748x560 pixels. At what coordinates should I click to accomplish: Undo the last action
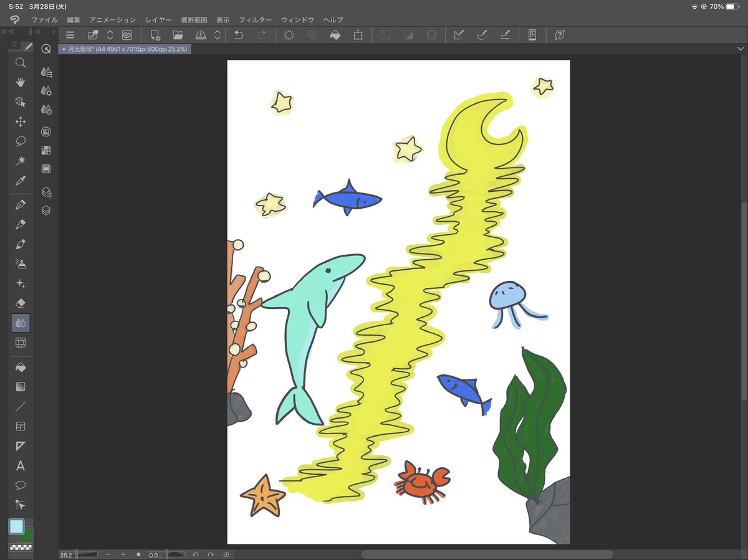click(x=239, y=35)
